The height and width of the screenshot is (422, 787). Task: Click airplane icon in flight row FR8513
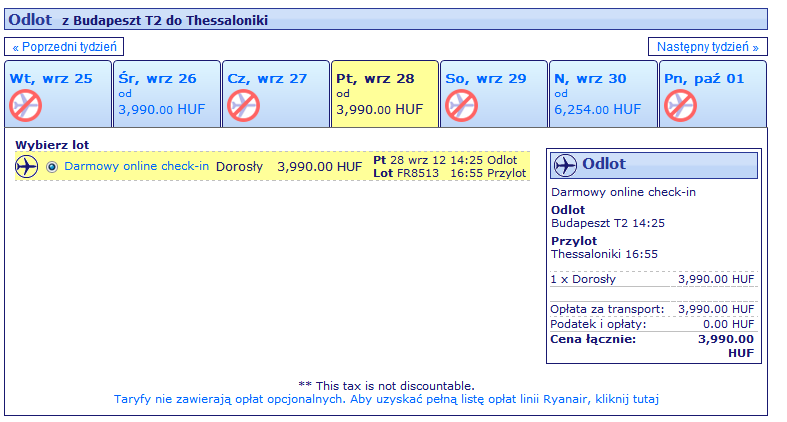coord(27,166)
